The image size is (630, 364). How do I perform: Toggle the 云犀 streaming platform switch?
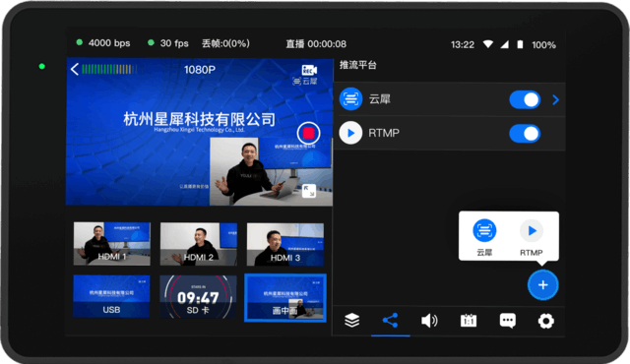[x=525, y=100]
